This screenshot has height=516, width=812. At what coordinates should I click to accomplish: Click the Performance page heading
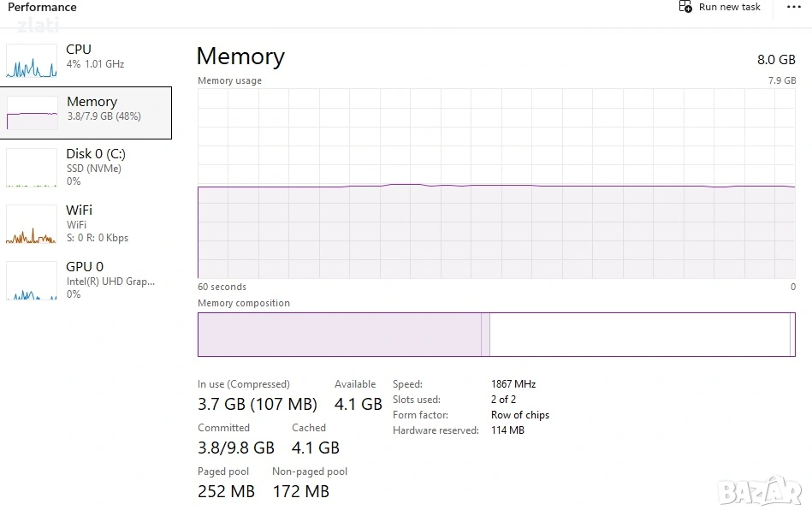point(42,8)
